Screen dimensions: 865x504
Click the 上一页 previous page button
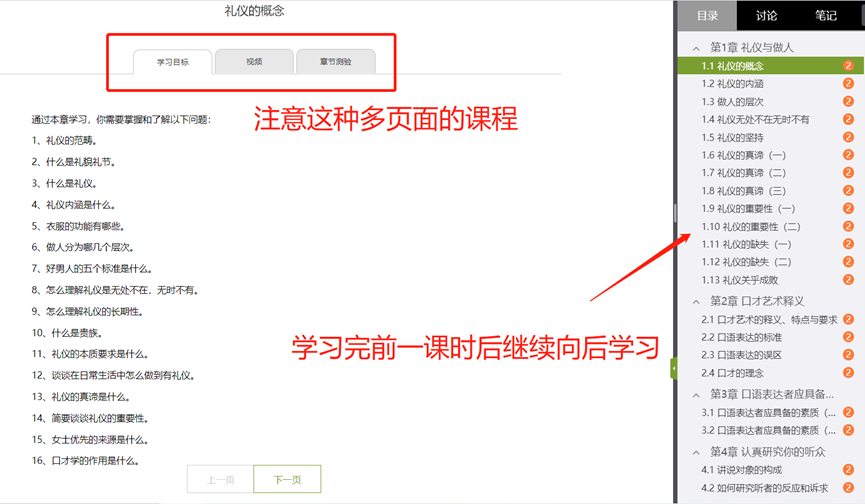click(x=221, y=480)
